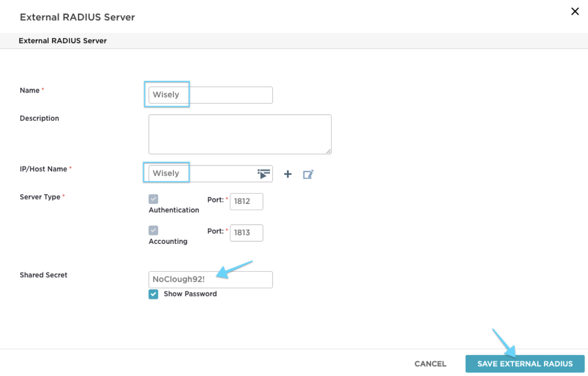Select the Accounting port field 1813
The image size is (588, 376).
pyautogui.click(x=246, y=233)
